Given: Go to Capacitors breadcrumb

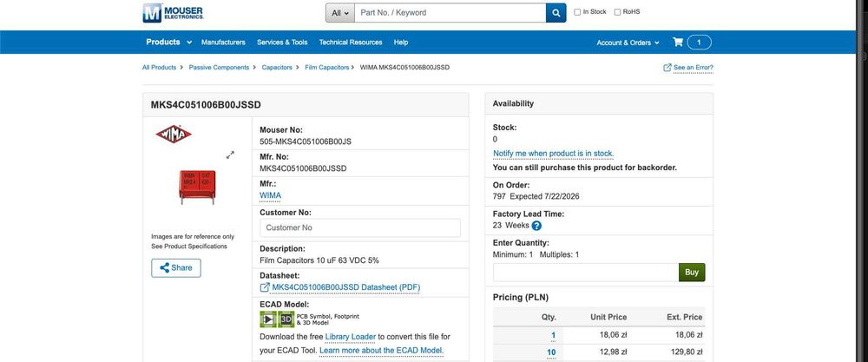Looking at the screenshot, I should tap(277, 68).
